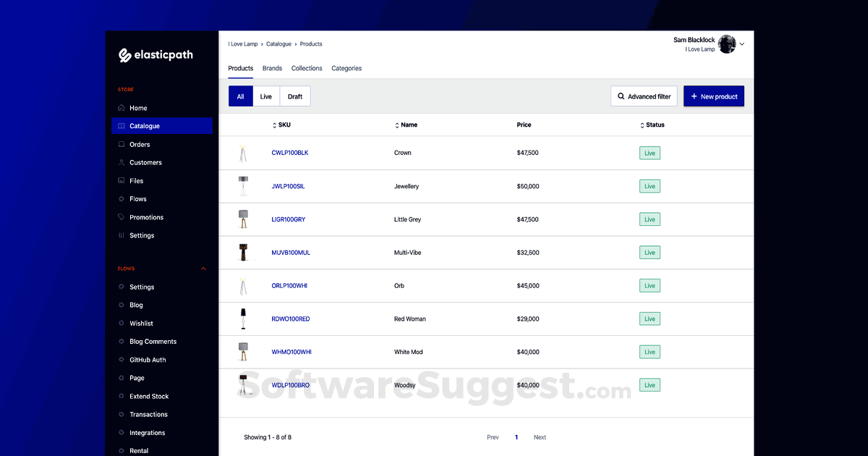Open the Sam Blacklock account dropdown
This screenshot has width=868, height=456.
click(741, 44)
